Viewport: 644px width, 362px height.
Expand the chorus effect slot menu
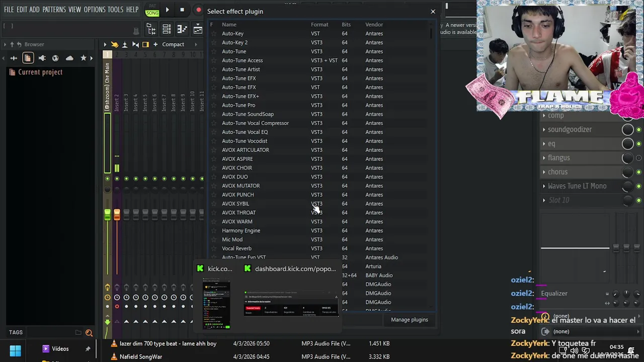[544, 172]
